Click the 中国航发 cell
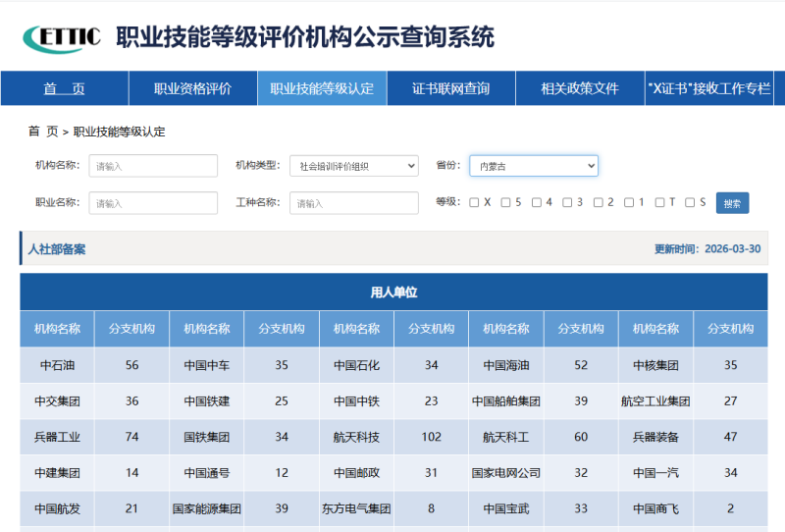 57,509
